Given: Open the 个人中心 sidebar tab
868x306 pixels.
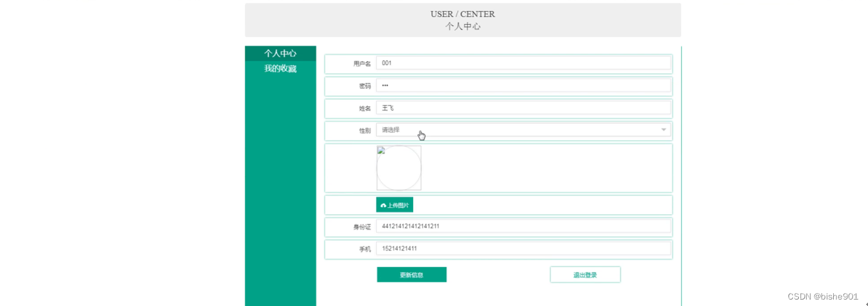Looking at the screenshot, I should (x=280, y=53).
